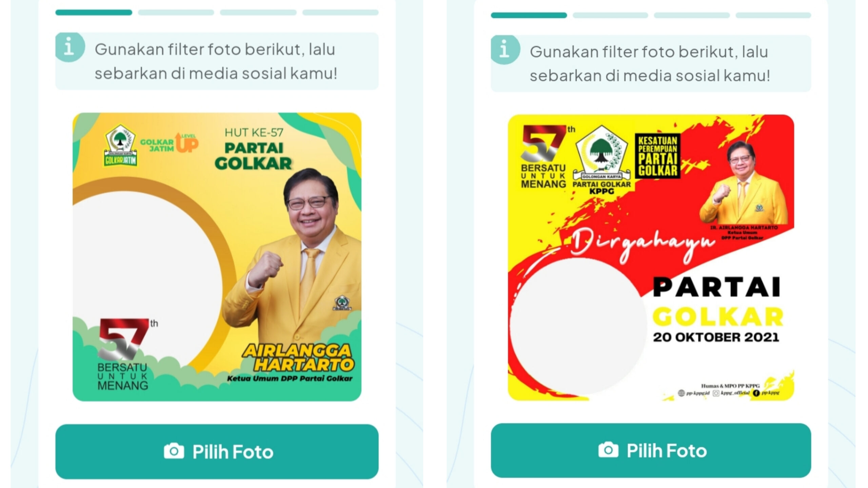This screenshot has width=868, height=488.
Task: Click camera icon in left Pilih Foto button
Action: pos(174,451)
